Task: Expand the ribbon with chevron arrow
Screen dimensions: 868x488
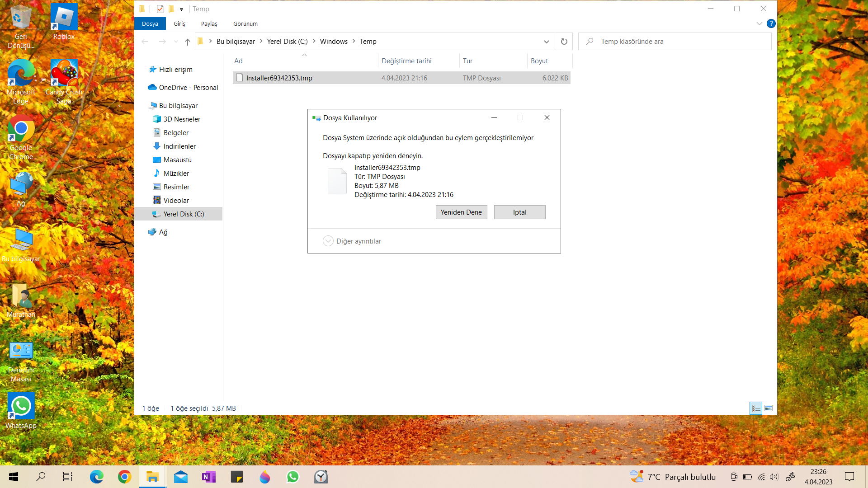Action: pyautogui.click(x=759, y=23)
